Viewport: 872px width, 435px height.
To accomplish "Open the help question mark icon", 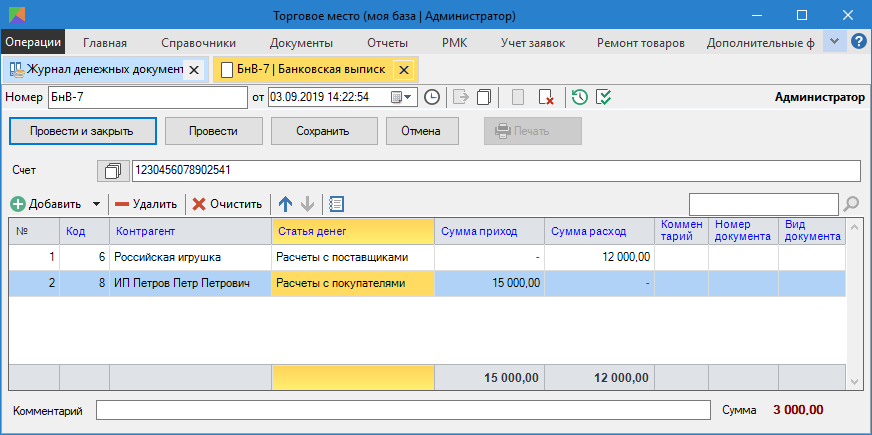I will 859,42.
